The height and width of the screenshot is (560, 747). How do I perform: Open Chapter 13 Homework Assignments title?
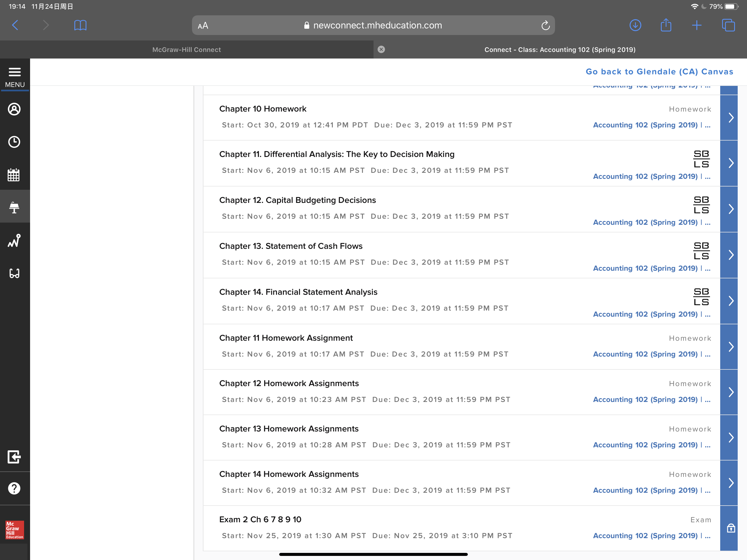pyautogui.click(x=289, y=428)
